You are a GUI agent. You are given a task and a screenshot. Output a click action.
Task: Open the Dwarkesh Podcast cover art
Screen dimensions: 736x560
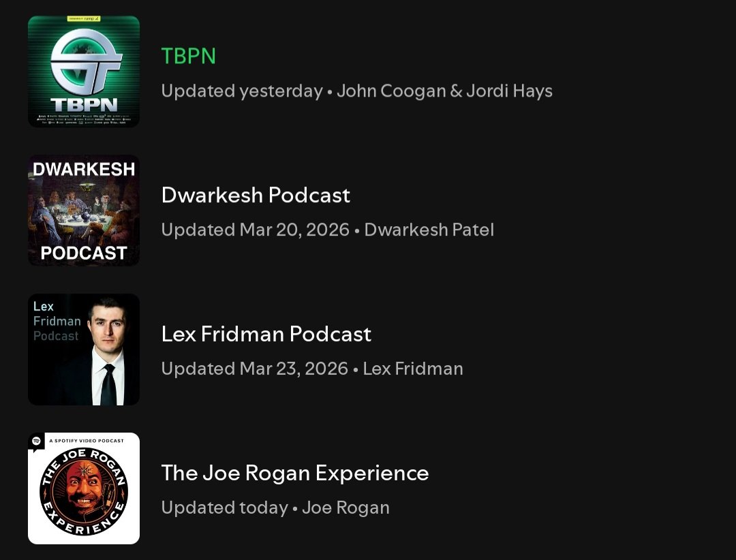84,211
